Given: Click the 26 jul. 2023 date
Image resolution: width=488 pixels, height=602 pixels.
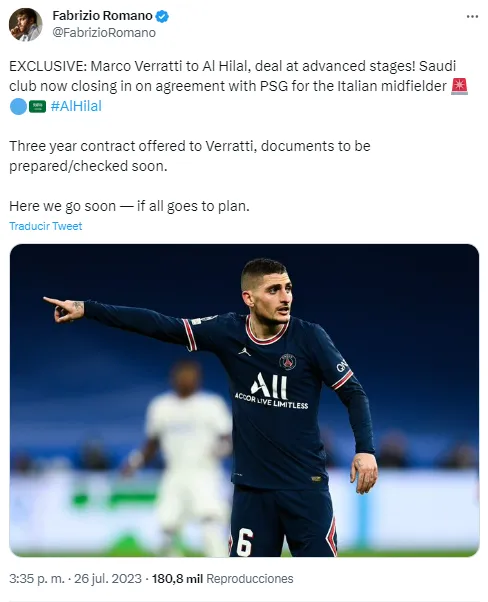Looking at the screenshot, I should (108, 579).
